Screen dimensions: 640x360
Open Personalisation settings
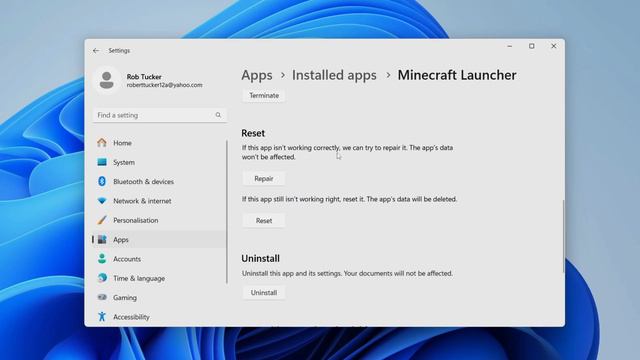pyautogui.click(x=159, y=220)
